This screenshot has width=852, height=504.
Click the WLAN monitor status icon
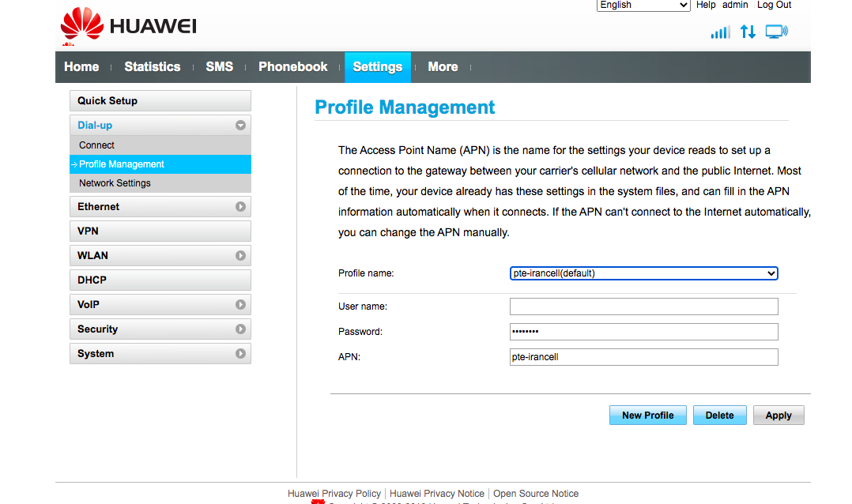pos(776,32)
